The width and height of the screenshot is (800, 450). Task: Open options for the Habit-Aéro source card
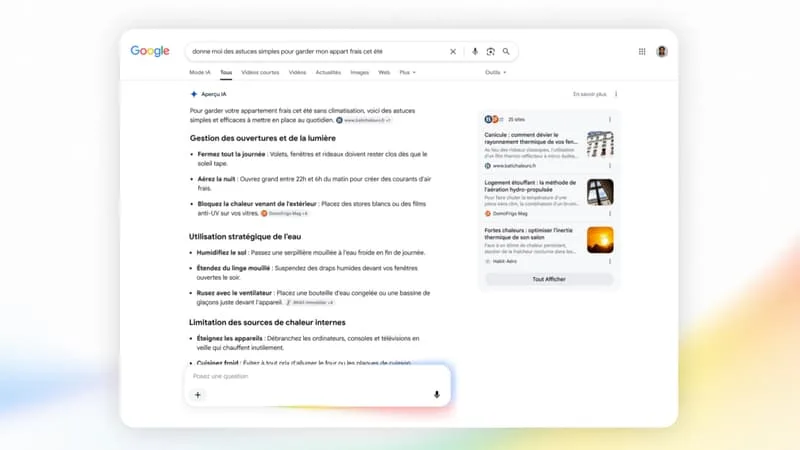pyautogui.click(x=610, y=261)
